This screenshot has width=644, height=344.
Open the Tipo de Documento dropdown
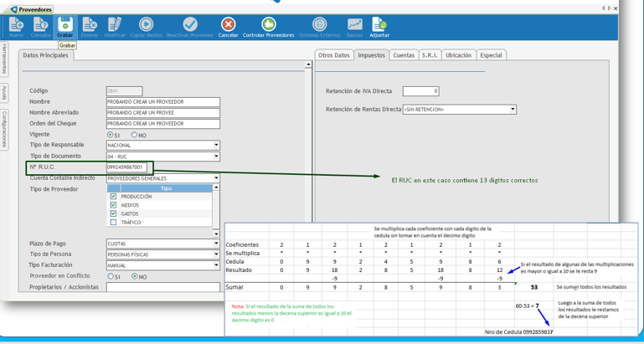click(x=215, y=157)
